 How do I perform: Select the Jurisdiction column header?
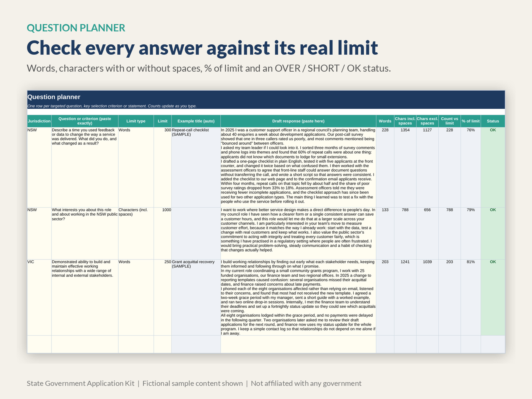coord(39,121)
